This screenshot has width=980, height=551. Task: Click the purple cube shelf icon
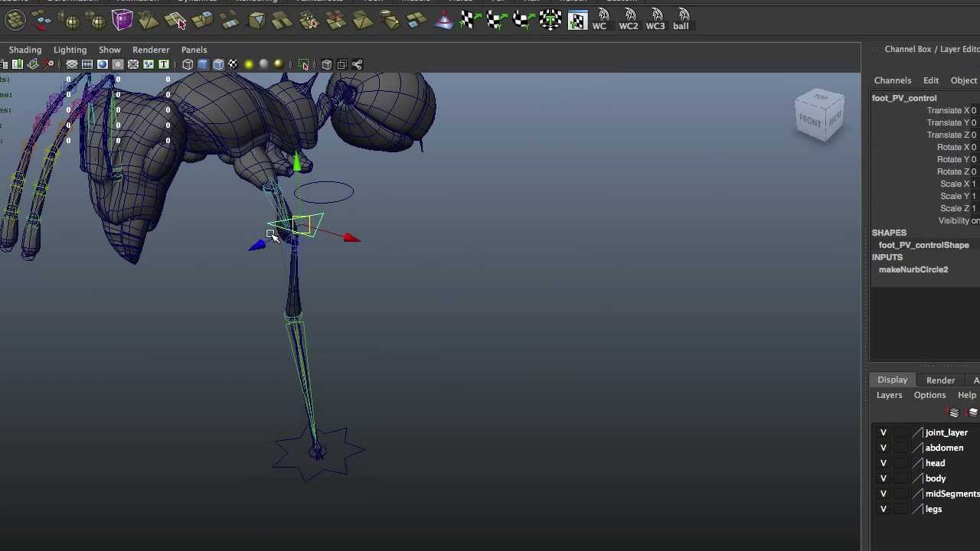pyautogui.click(x=122, y=20)
